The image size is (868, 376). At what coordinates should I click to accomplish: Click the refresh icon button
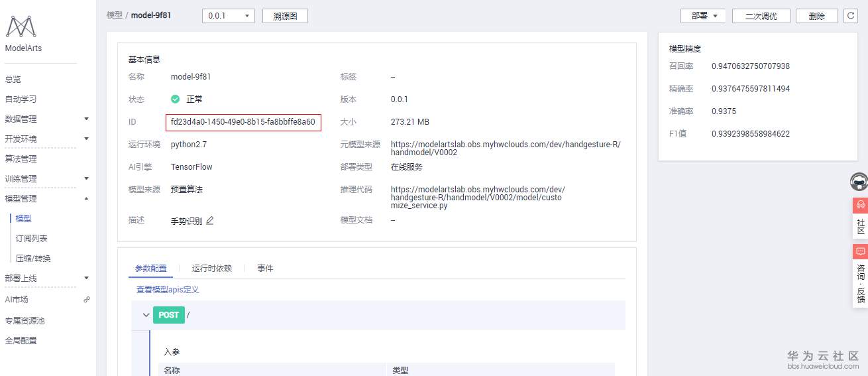851,16
